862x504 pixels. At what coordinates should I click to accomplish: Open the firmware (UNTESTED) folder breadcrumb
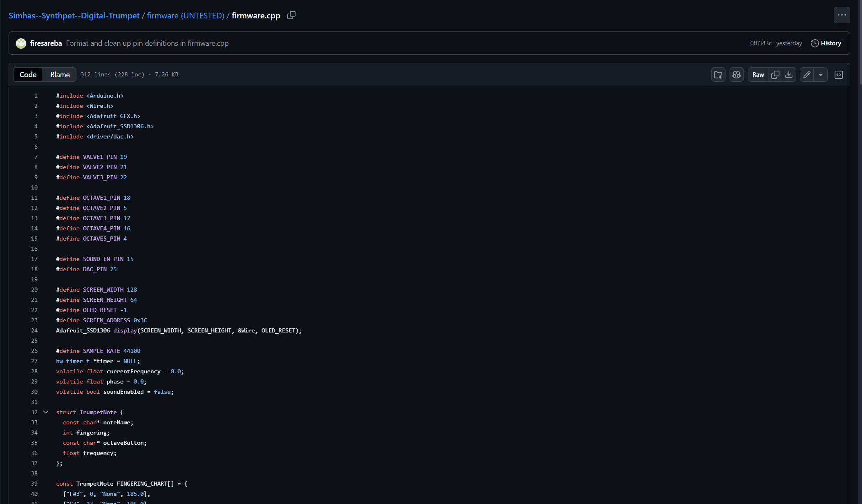(x=186, y=16)
